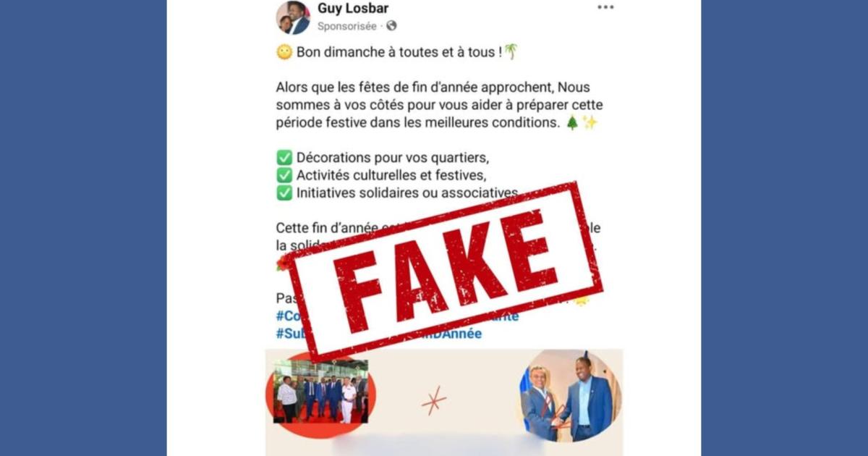Click the palm tree emoji
The image size is (868, 456).
click(x=511, y=51)
